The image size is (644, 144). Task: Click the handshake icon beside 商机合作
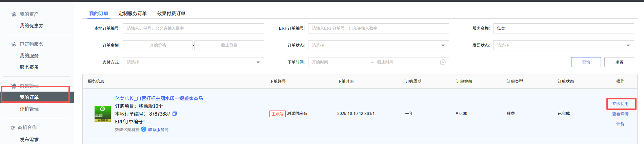point(13,128)
